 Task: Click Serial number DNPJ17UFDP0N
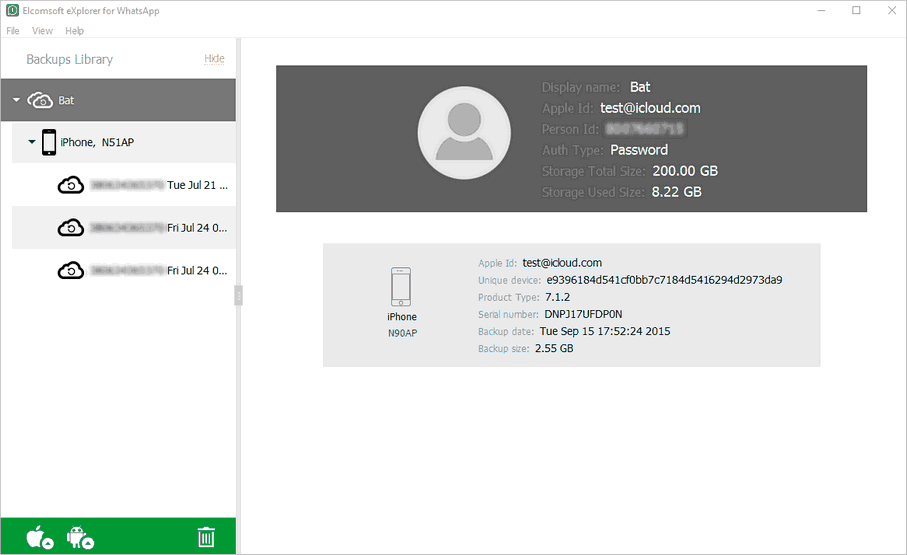pos(583,314)
